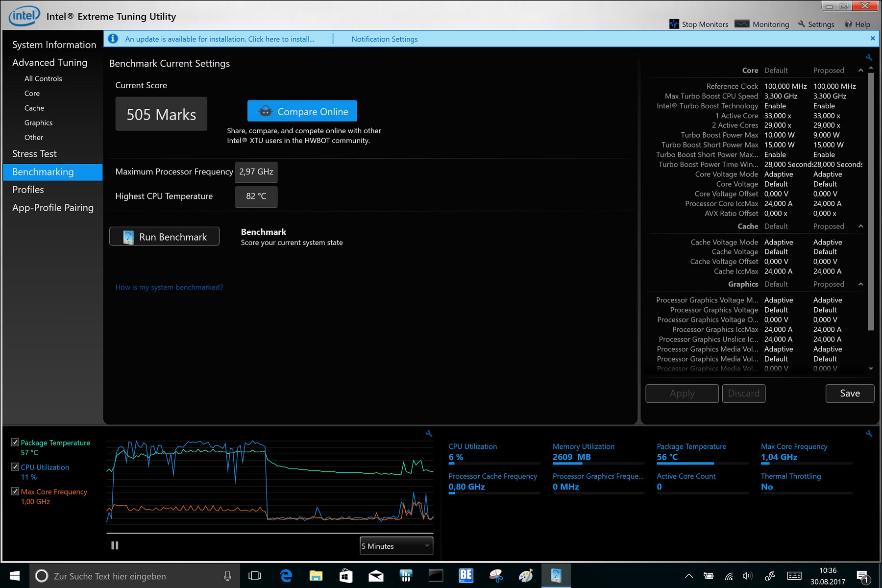882x588 pixels.
Task: Click the Package Temperature 56 °C monitor tile
Action: (x=702, y=453)
